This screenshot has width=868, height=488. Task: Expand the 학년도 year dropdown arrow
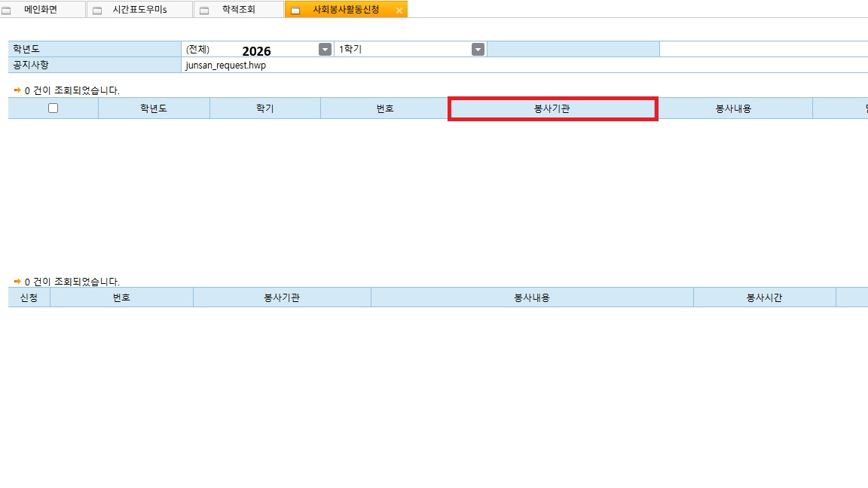point(325,49)
